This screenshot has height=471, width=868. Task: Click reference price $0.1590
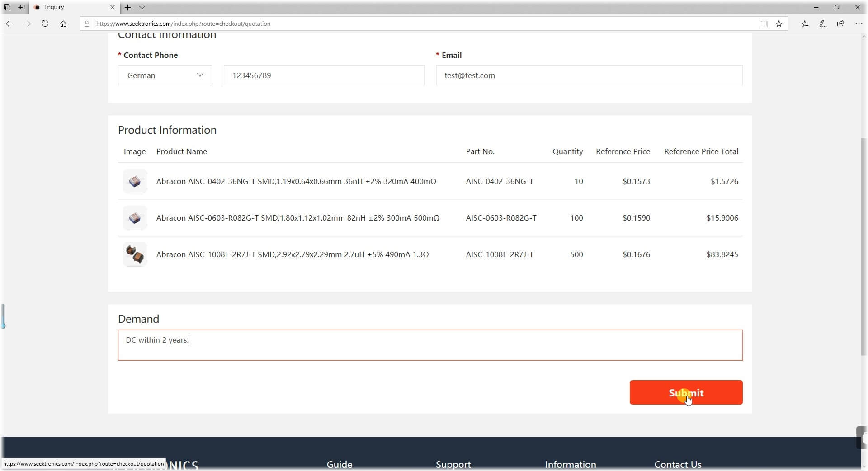coord(636,218)
